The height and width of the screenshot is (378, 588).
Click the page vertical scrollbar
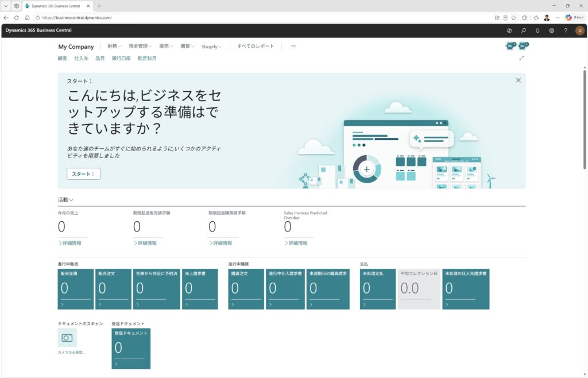585,119
